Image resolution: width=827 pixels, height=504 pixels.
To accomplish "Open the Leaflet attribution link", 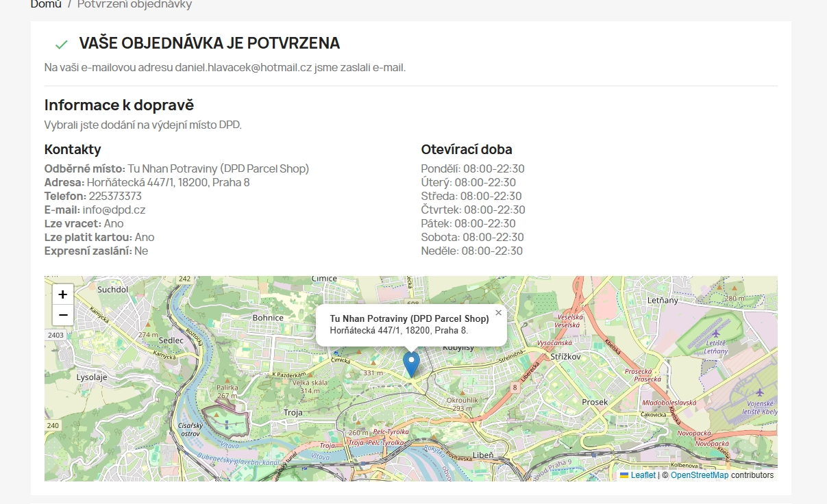I will (x=643, y=475).
